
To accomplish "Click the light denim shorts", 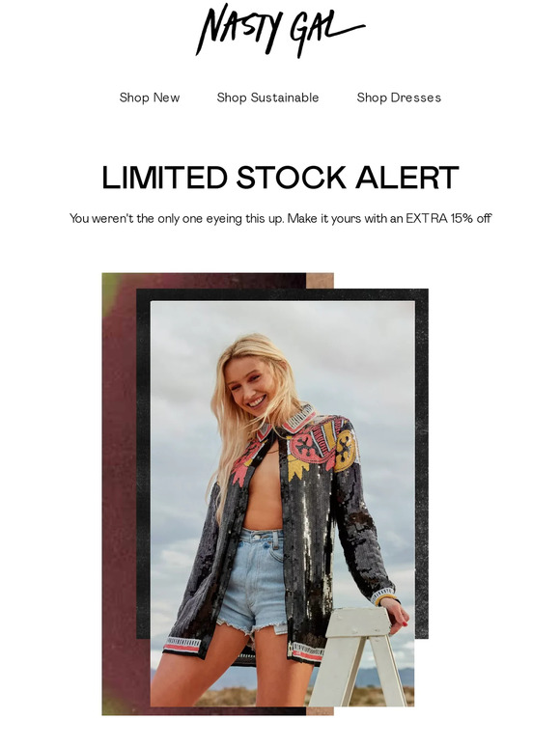I will click(251, 576).
